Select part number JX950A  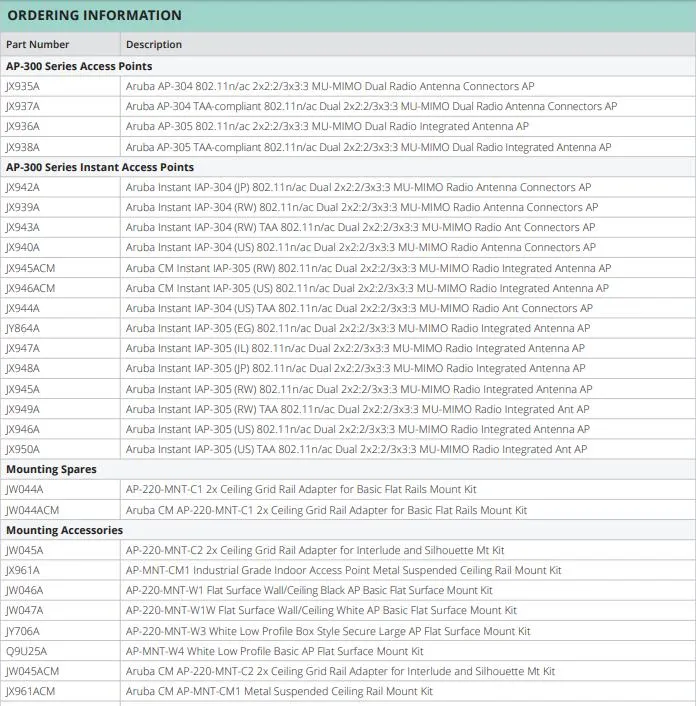pyautogui.click(x=23, y=449)
